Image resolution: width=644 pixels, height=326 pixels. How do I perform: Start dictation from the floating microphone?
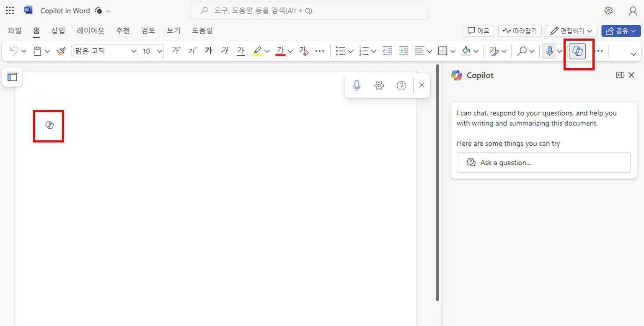click(x=357, y=85)
